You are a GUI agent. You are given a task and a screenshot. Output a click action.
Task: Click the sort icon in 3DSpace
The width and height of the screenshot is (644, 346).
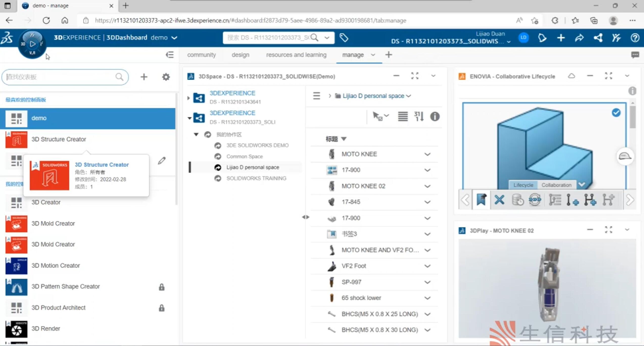click(419, 116)
